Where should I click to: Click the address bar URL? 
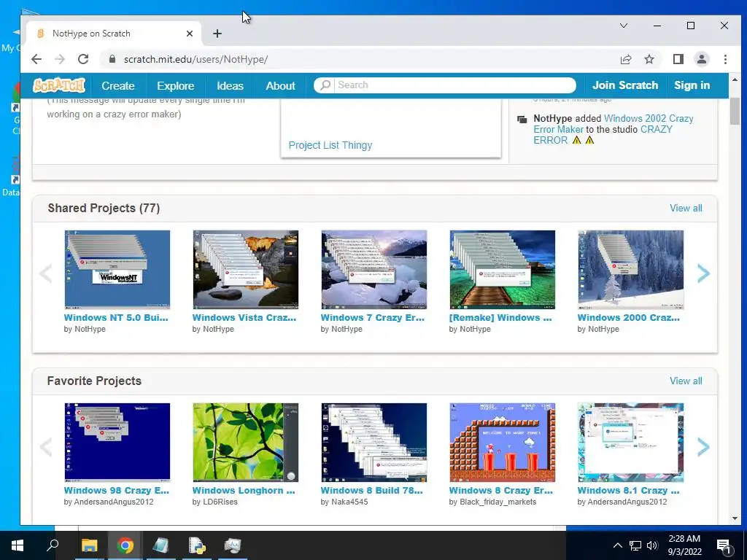[x=196, y=59]
